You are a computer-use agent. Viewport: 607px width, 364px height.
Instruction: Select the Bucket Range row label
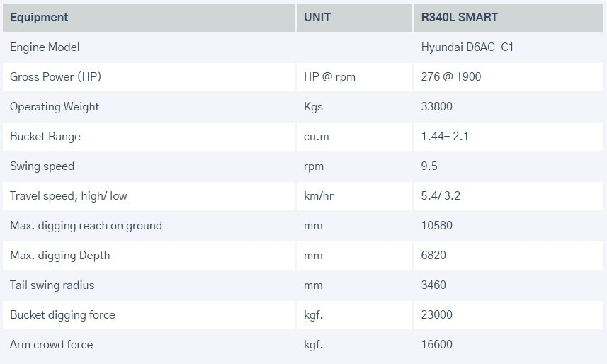point(45,137)
